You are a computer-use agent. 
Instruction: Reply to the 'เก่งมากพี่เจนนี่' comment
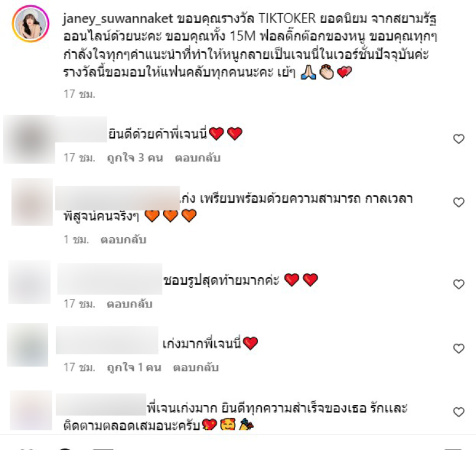click(x=196, y=367)
